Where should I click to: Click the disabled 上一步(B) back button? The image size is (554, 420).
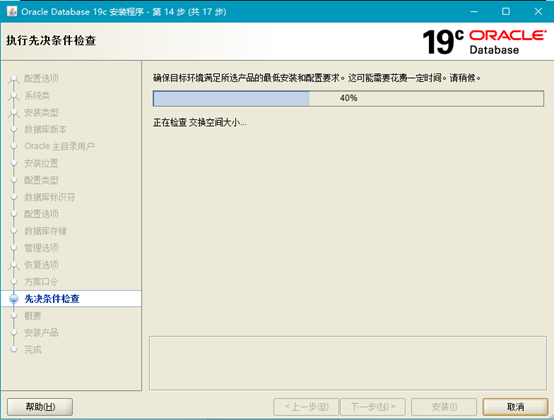[x=306, y=407]
